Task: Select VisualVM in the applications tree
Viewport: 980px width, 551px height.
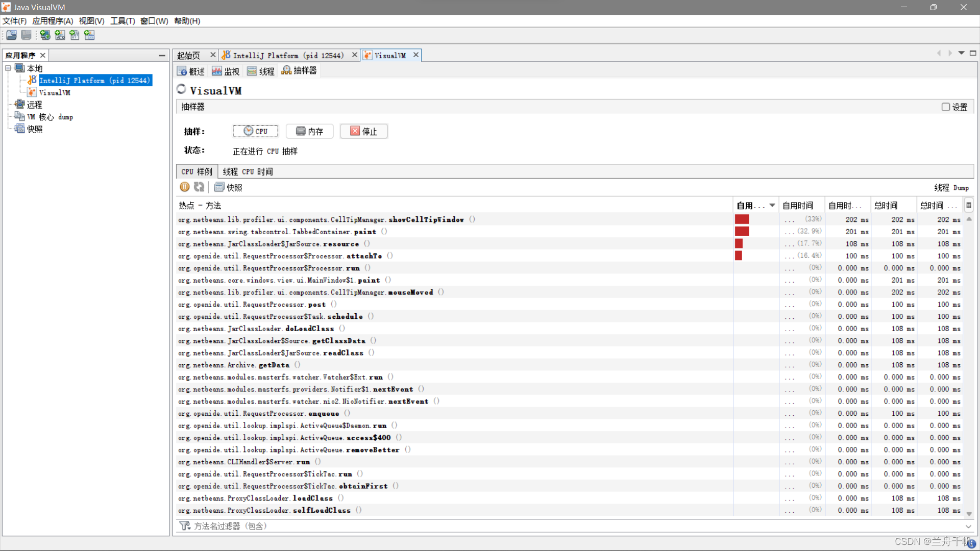Action: click(55, 93)
